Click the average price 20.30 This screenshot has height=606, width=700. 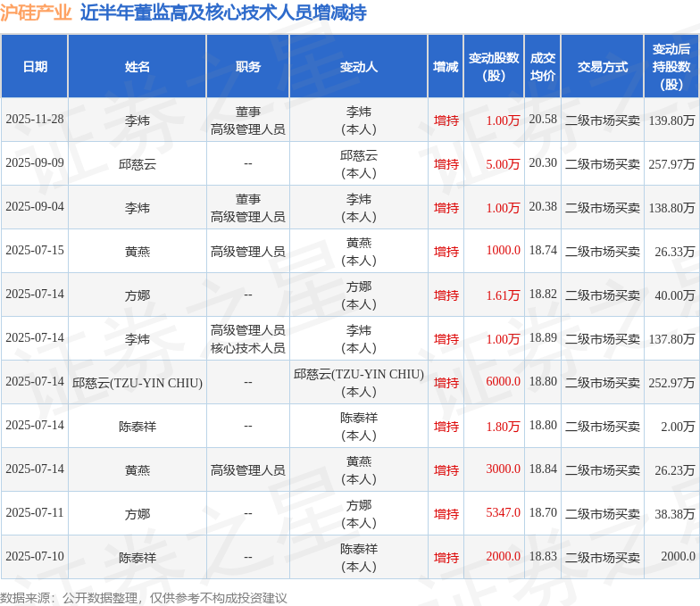pos(543,162)
